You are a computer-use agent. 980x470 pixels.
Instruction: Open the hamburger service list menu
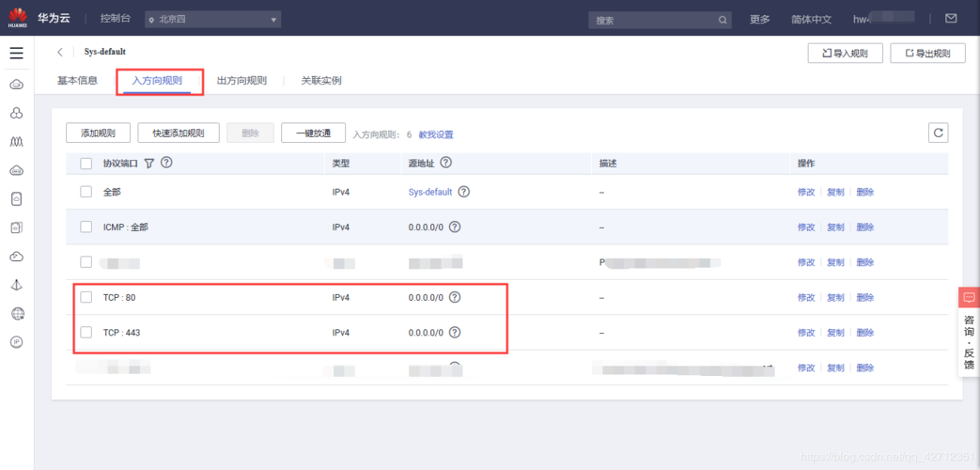click(x=17, y=54)
